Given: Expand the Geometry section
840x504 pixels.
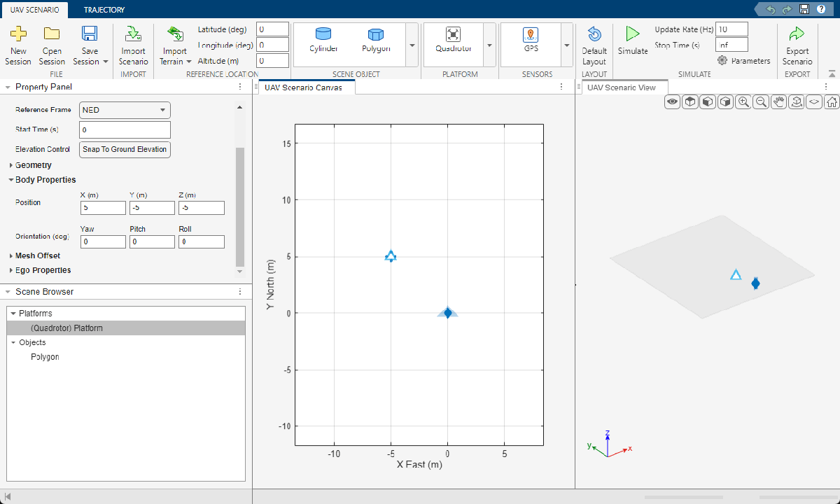Looking at the screenshot, I should [x=11, y=165].
